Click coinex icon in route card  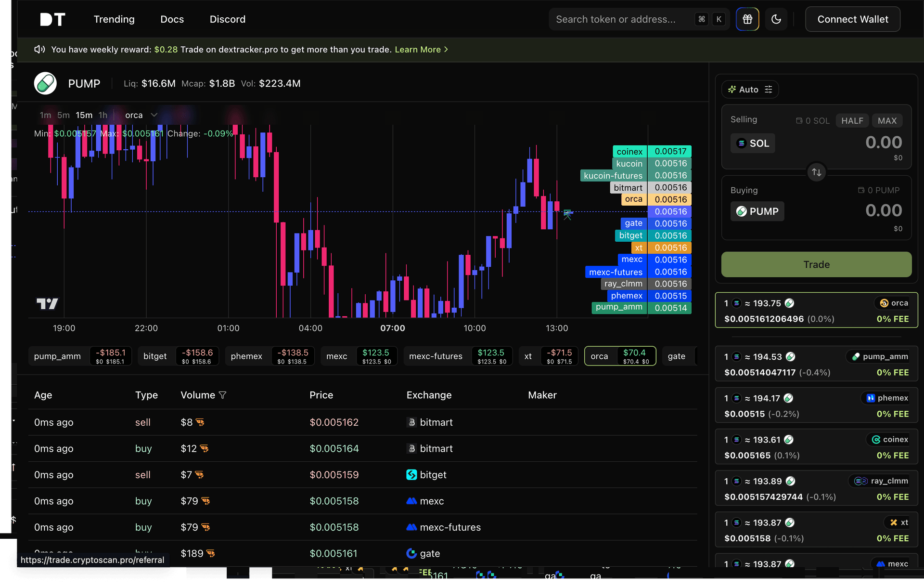coord(876,439)
